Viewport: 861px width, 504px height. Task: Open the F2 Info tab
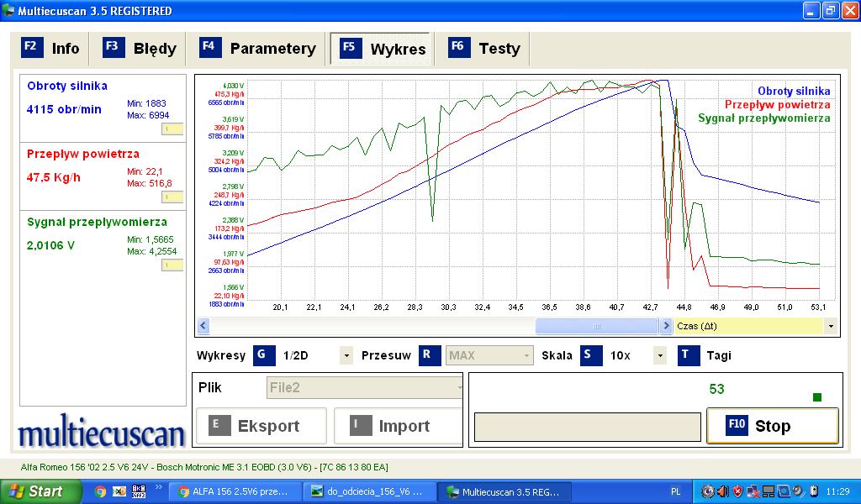tap(51, 48)
